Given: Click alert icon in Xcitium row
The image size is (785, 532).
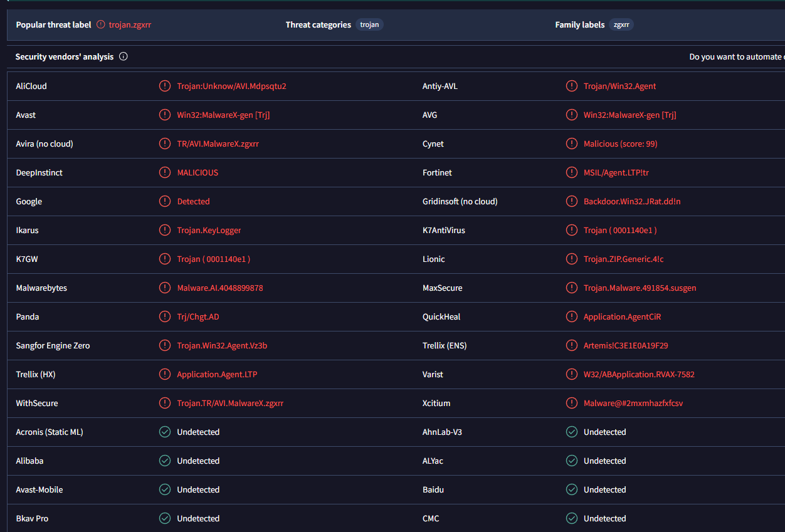Looking at the screenshot, I should (x=572, y=404).
